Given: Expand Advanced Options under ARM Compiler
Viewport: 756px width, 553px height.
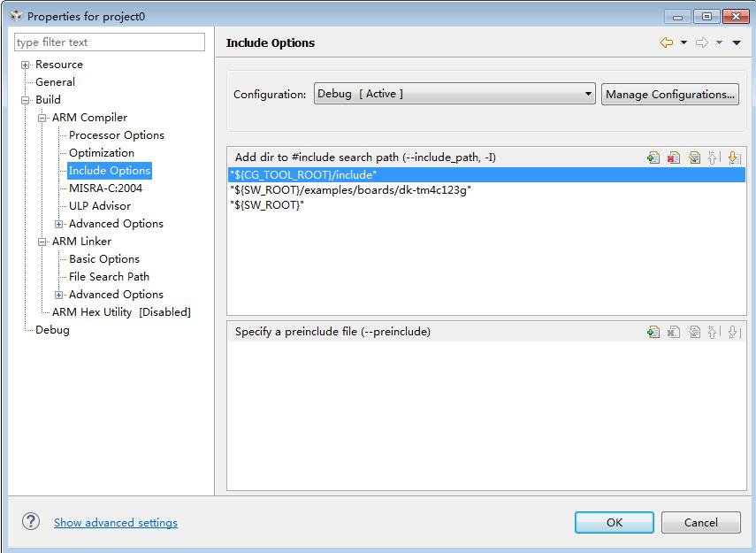Looking at the screenshot, I should pos(59,224).
